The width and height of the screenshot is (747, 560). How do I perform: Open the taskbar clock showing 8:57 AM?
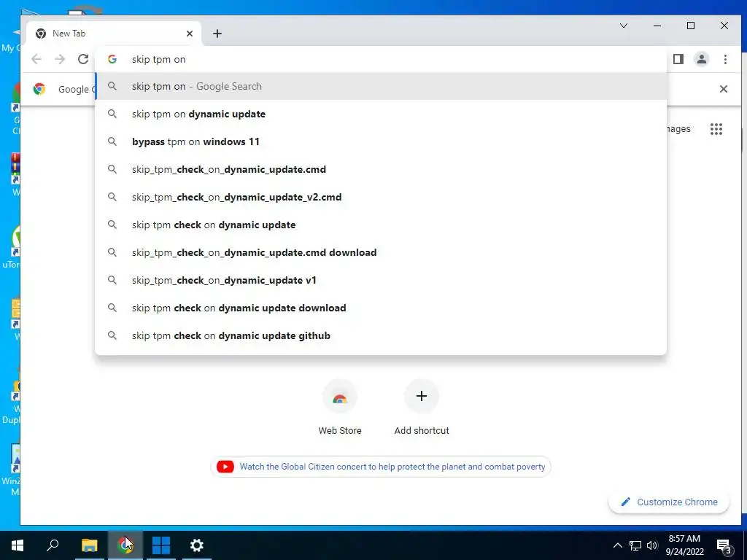pos(684,545)
